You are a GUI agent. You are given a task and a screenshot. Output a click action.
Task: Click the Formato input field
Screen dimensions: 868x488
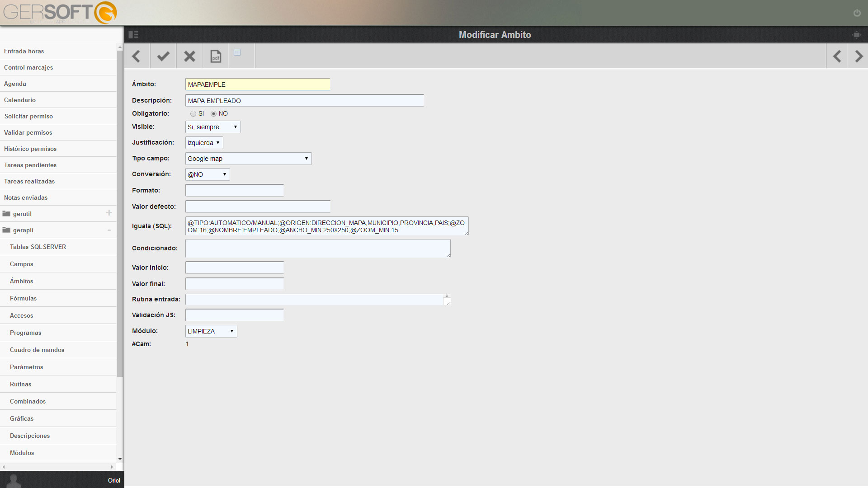pyautogui.click(x=235, y=190)
